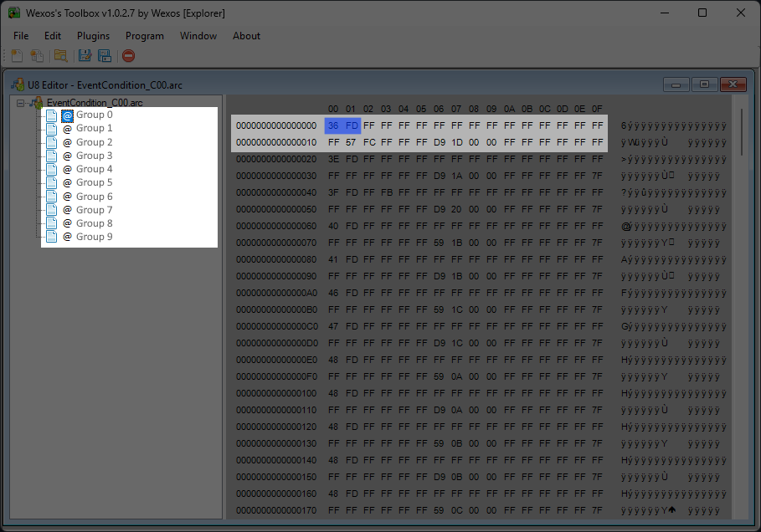
Task: Maximize the U8 Editor child window
Action: point(704,84)
